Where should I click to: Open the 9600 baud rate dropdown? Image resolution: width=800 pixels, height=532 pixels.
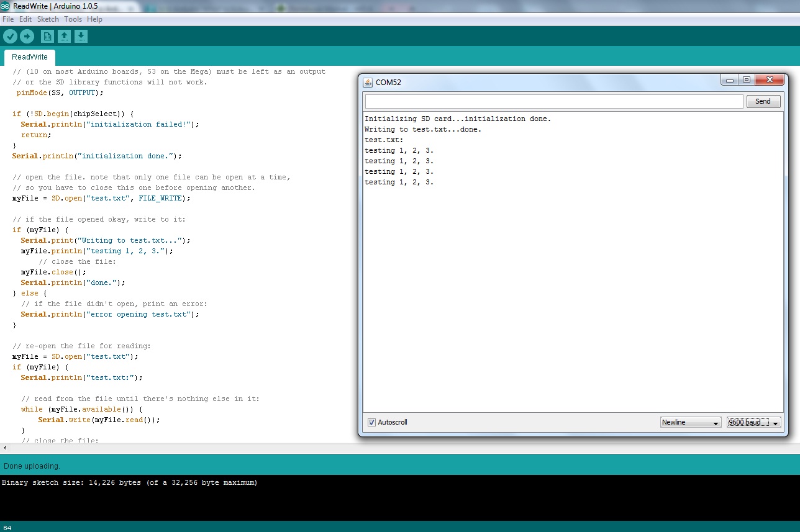(x=754, y=422)
